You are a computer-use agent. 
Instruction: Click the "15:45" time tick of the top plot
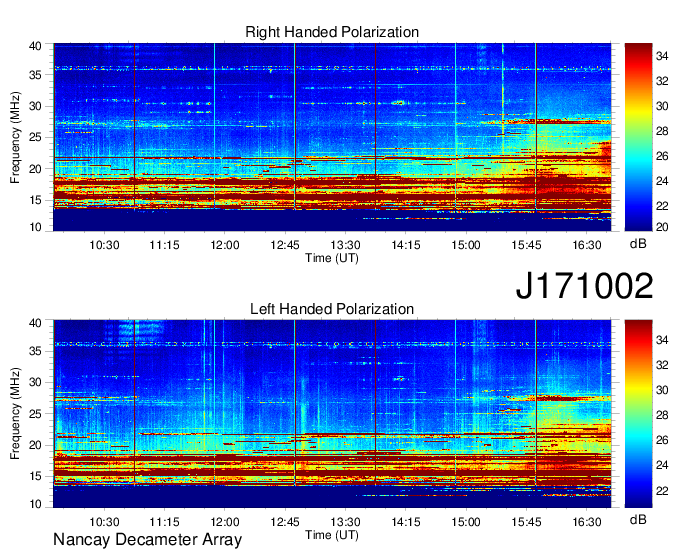526,245
